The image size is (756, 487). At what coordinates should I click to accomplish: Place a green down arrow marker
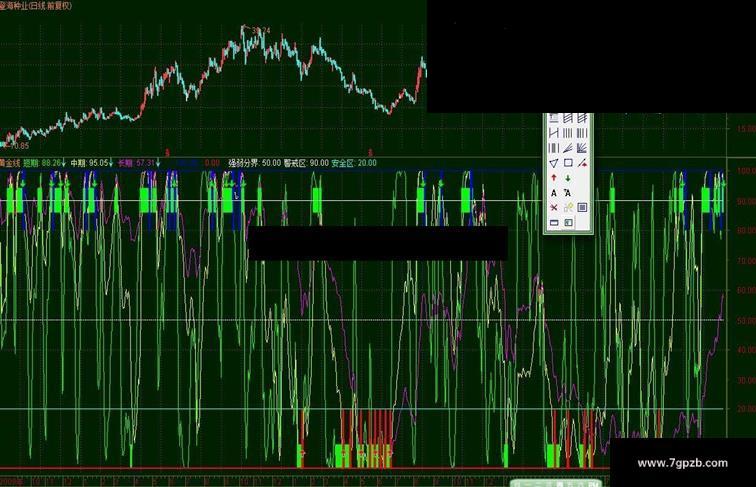coord(568,178)
